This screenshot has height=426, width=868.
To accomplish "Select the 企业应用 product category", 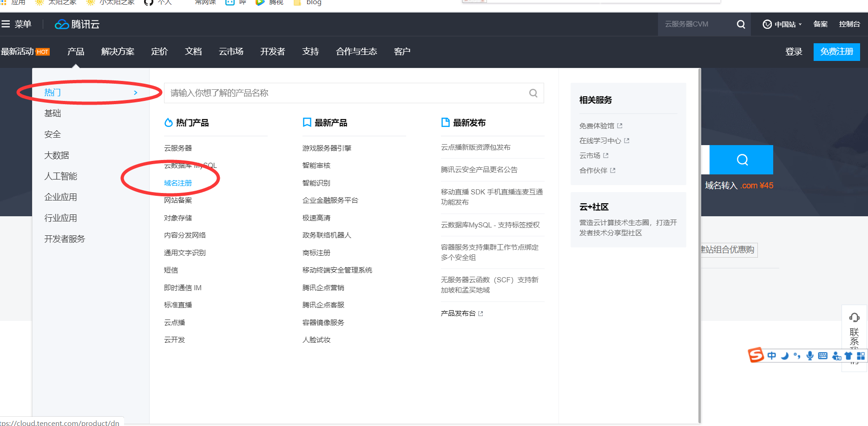I will 61,197.
